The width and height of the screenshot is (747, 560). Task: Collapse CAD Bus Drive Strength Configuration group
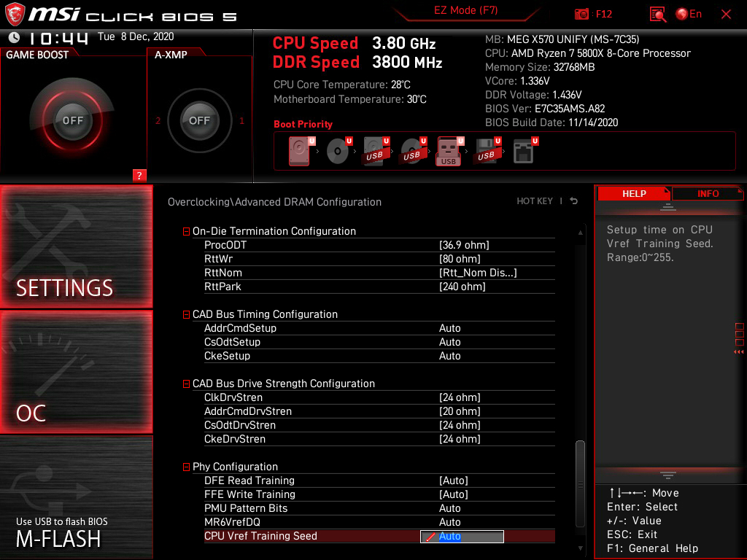coord(186,384)
